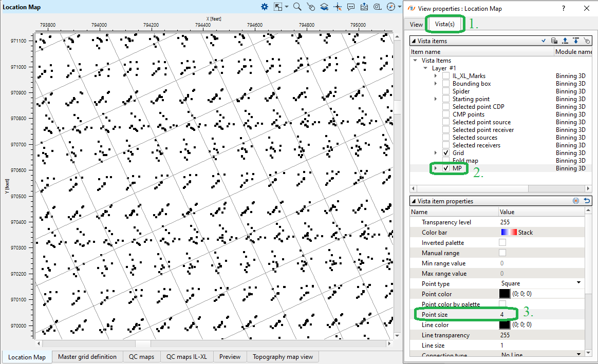Click the Point size value field

pyautogui.click(x=539, y=314)
